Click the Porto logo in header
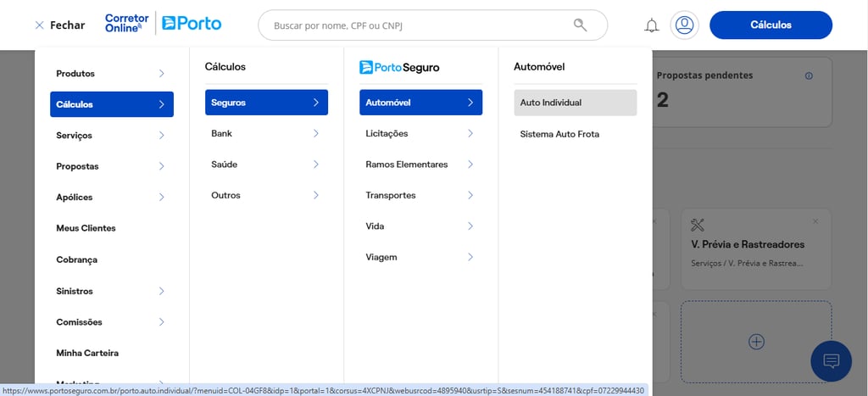 click(192, 23)
